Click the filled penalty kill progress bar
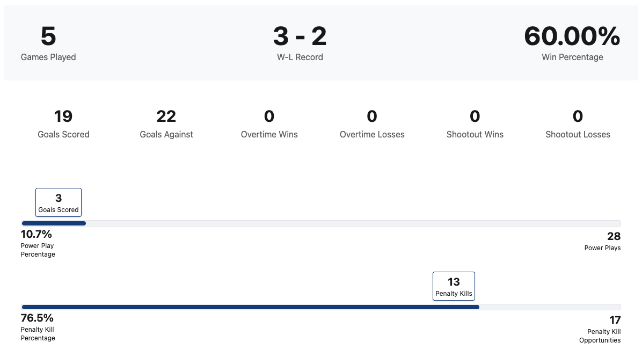 [250, 307]
